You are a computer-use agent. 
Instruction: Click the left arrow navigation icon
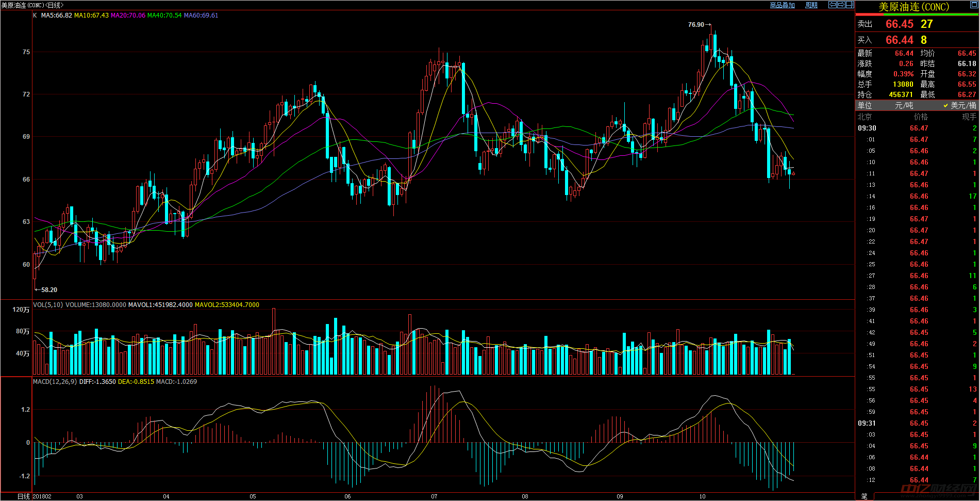833,5
